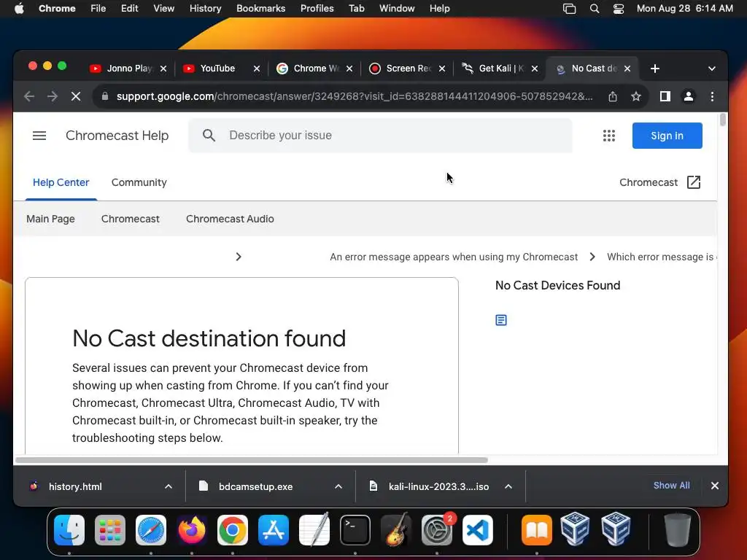The width and height of the screenshot is (747, 560).
Task: Click the search magnifier icon
Action: [209, 136]
